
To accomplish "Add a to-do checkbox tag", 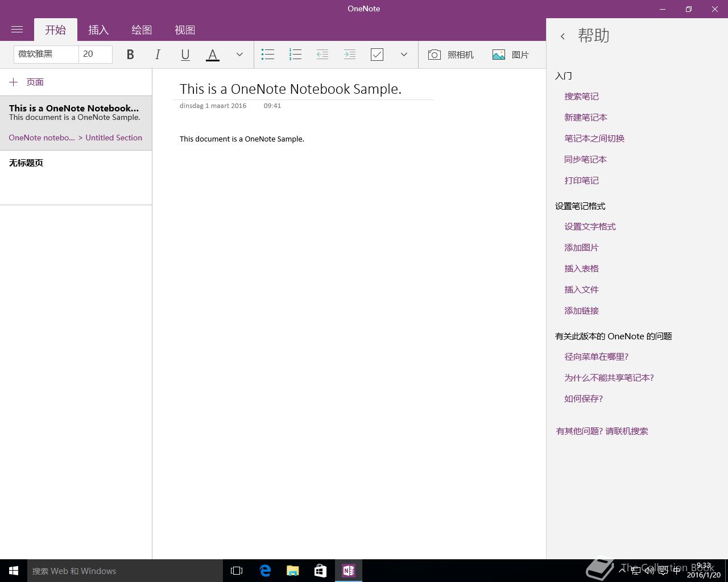I will coord(377,55).
